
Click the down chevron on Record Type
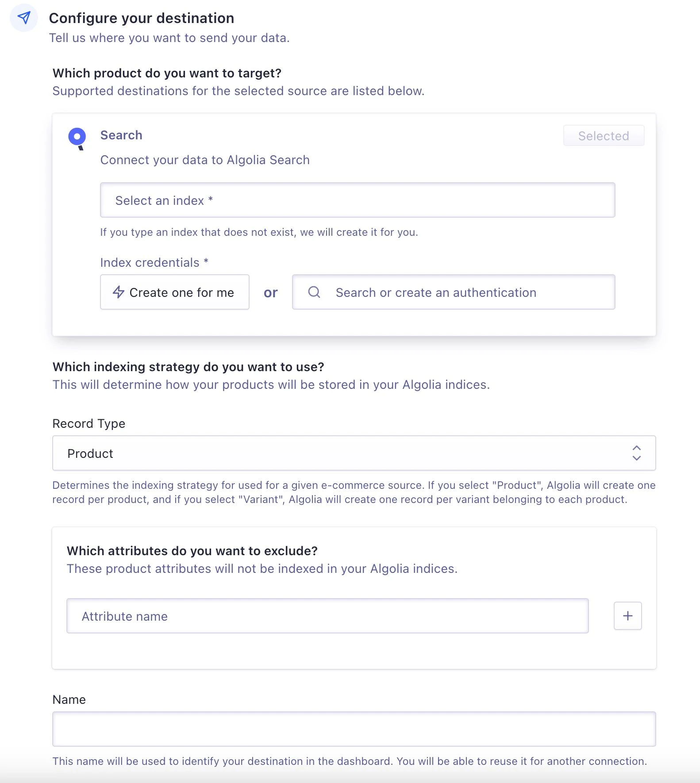click(x=636, y=457)
